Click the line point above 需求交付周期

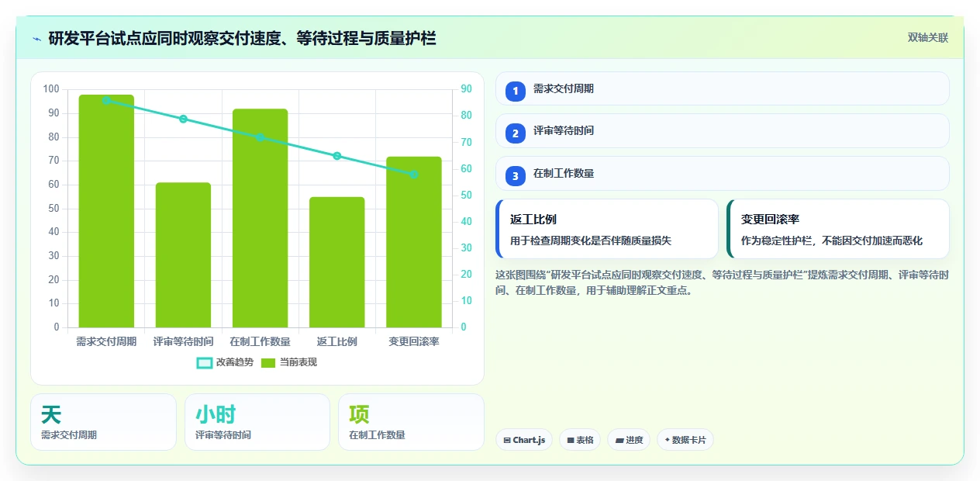tap(106, 100)
